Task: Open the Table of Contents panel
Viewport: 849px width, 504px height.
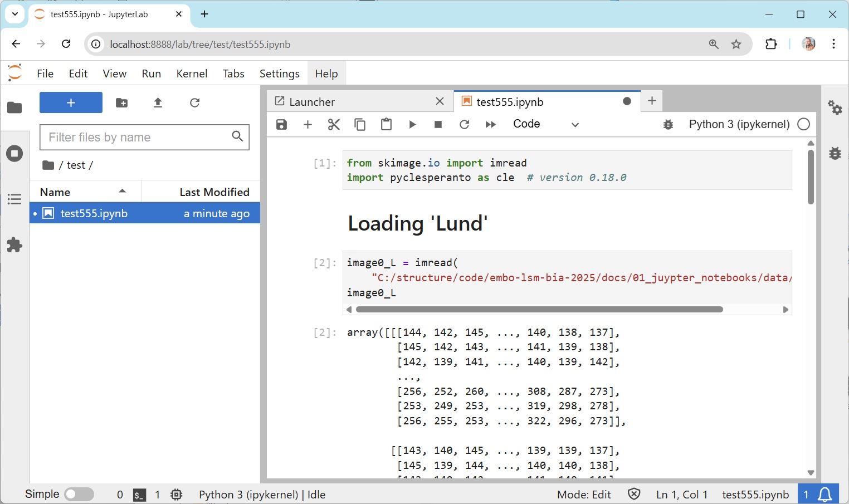Action: (14, 199)
